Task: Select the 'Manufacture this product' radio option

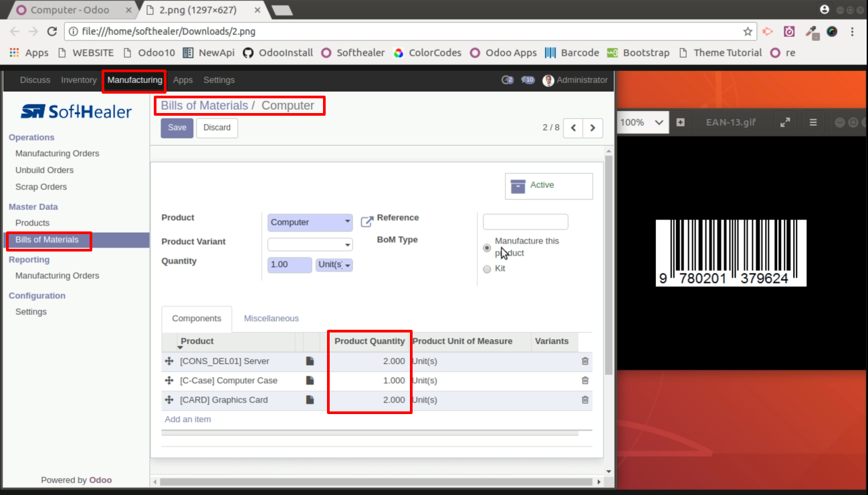Action: [487, 248]
